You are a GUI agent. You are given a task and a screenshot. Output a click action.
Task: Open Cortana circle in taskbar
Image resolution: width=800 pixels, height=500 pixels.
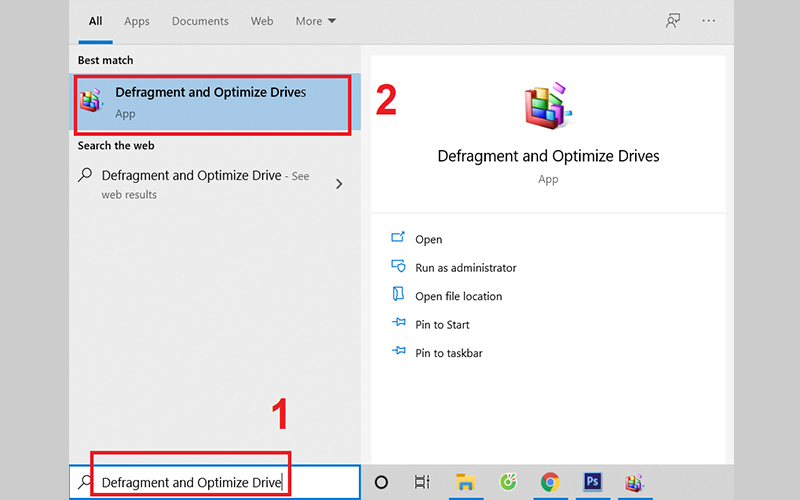(381, 482)
